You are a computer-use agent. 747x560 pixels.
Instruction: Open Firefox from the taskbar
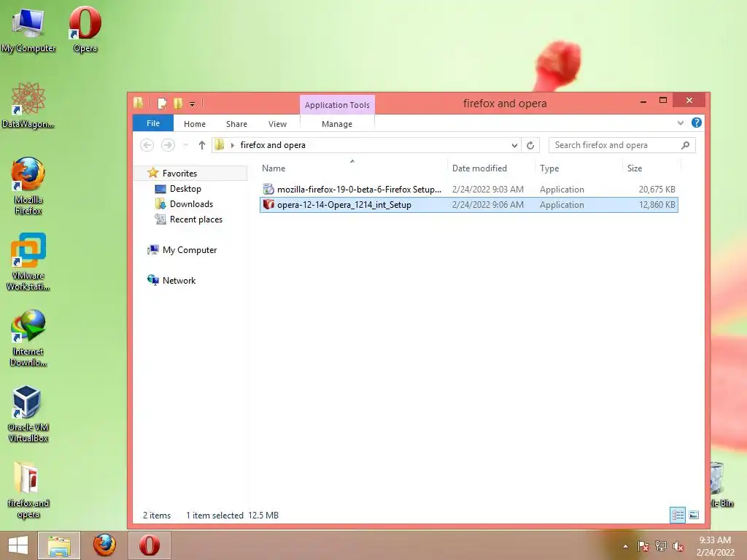(x=104, y=545)
